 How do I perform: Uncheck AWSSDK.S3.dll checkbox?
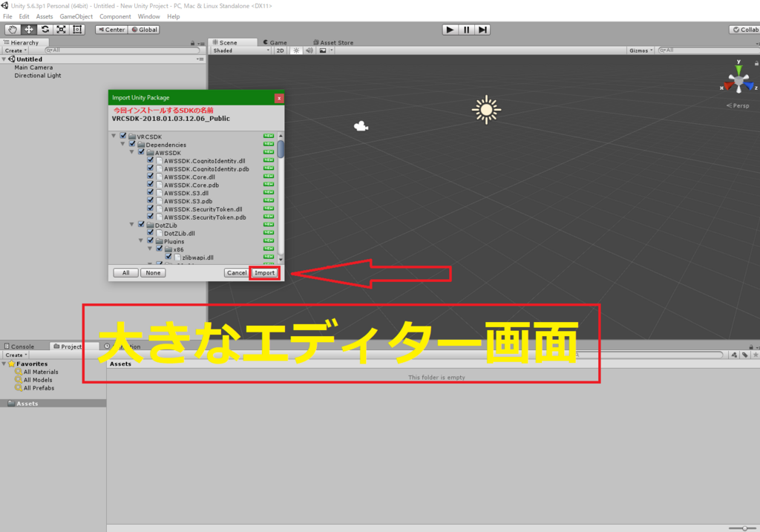pyautogui.click(x=150, y=192)
